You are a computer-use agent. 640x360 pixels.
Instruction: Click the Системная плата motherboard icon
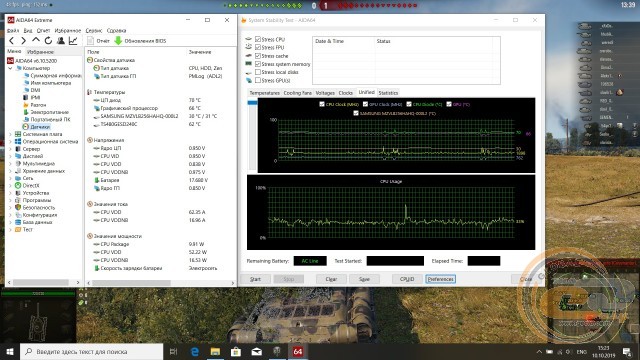tap(18, 134)
